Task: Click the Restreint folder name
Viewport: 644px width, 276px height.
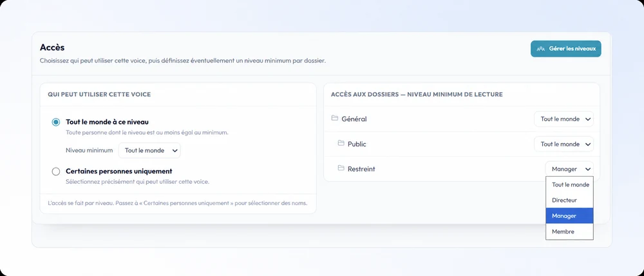Action: point(361,169)
